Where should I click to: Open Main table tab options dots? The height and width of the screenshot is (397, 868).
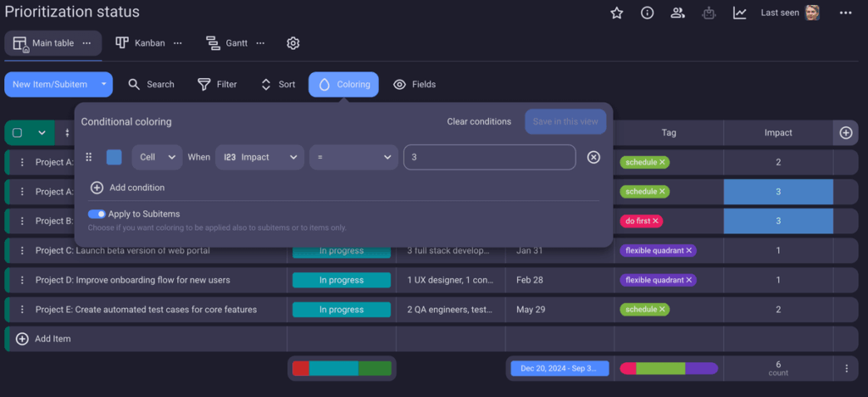[x=86, y=43]
